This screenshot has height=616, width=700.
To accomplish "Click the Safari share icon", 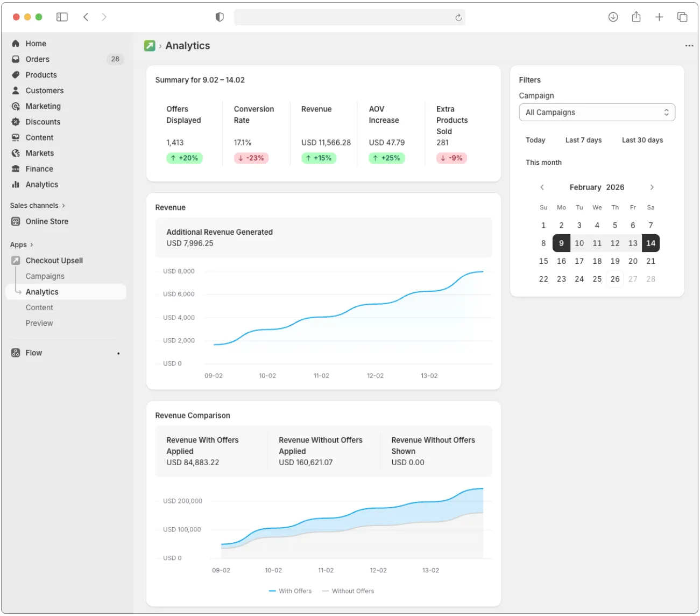I will coord(636,17).
